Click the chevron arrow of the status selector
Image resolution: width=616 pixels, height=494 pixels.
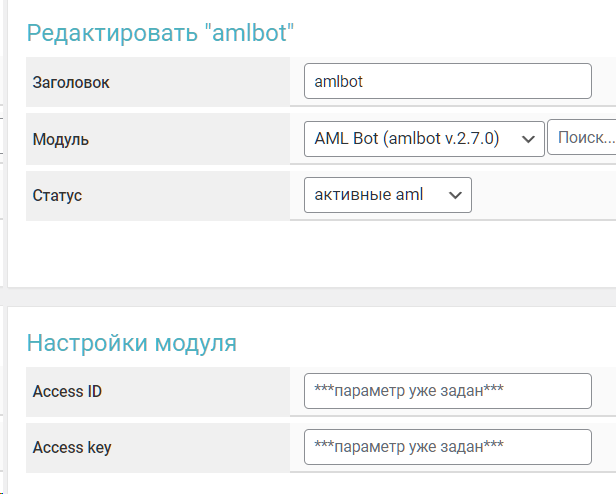(x=455, y=195)
